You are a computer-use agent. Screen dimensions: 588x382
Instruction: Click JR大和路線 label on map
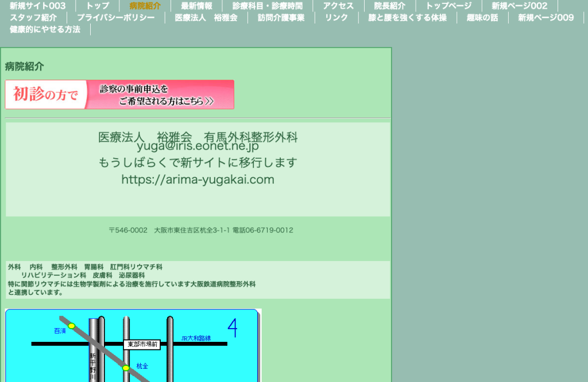(196, 338)
